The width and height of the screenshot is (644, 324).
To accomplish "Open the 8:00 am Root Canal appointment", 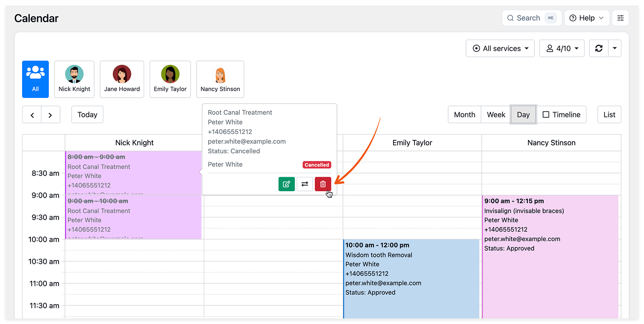I will 133,173.
